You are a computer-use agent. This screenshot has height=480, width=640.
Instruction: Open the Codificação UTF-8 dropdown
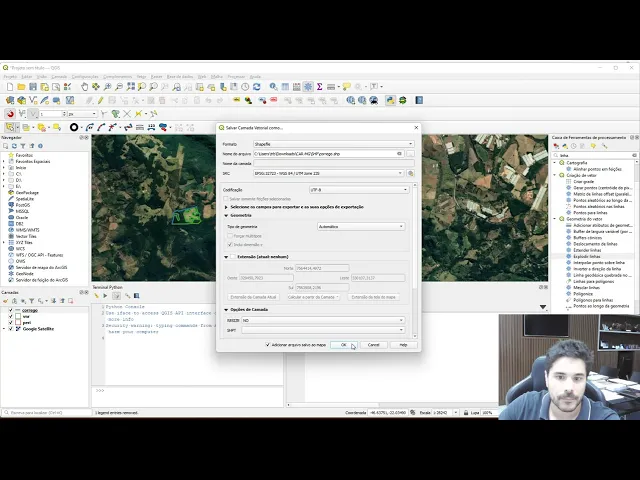click(359, 190)
